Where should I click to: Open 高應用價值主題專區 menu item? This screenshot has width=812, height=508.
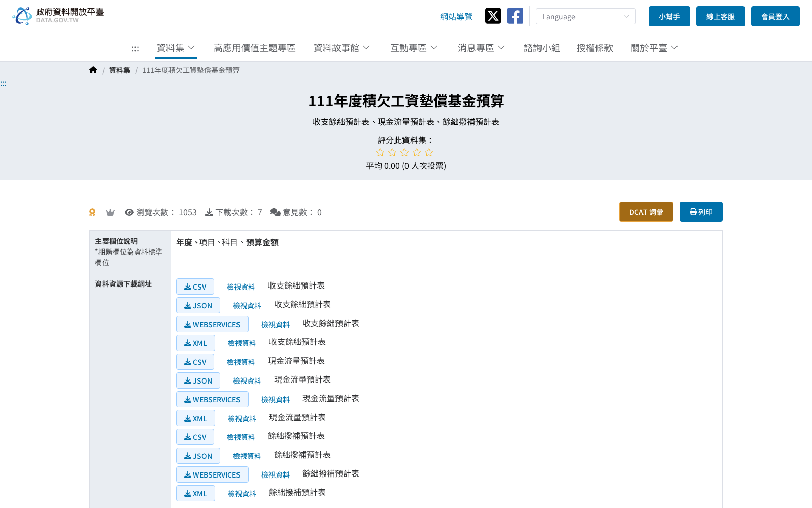pos(255,48)
